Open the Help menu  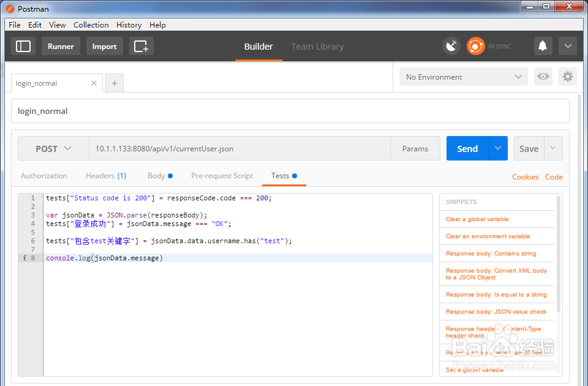click(x=157, y=25)
